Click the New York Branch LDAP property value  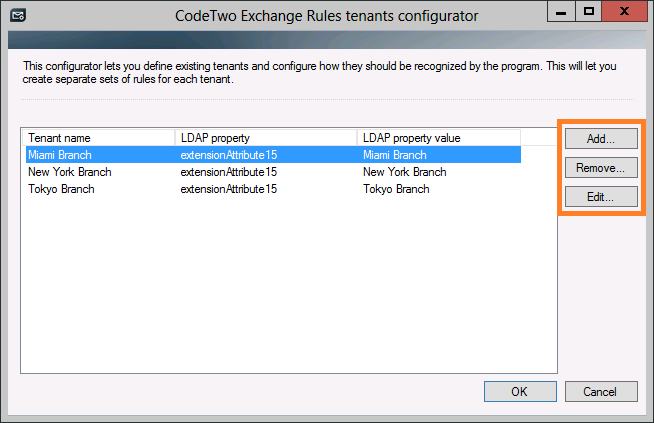coord(405,172)
